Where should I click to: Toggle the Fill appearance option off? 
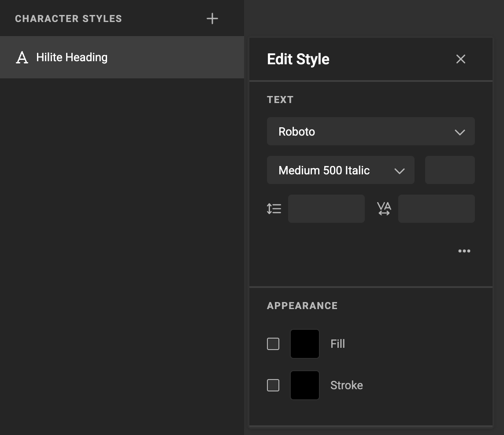tap(273, 343)
